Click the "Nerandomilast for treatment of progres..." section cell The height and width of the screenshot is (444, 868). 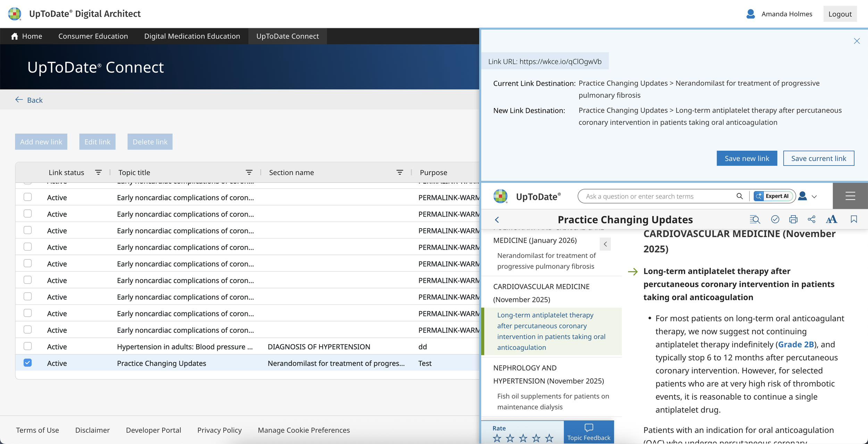tap(336, 363)
